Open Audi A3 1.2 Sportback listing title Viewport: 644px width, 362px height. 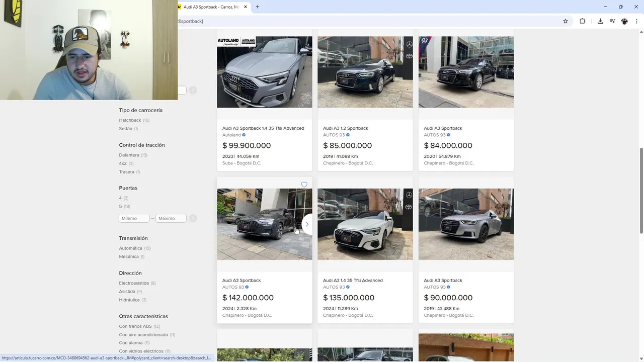(x=346, y=128)
